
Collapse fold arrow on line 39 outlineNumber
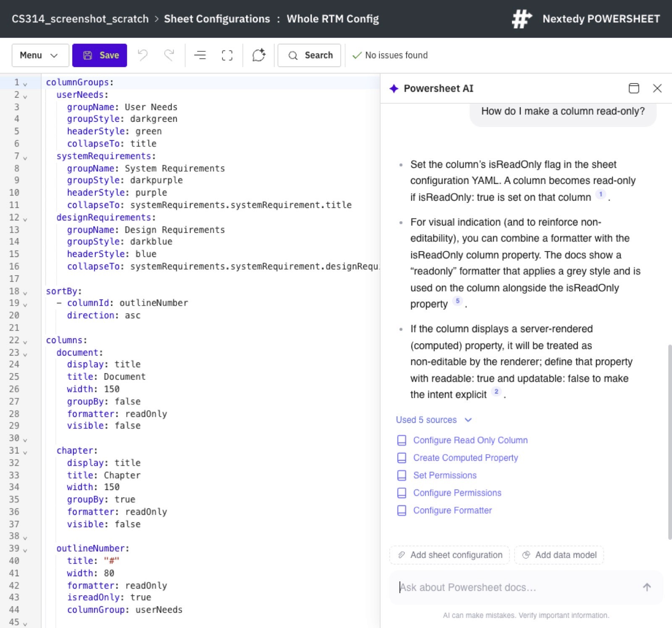(25, 550)
